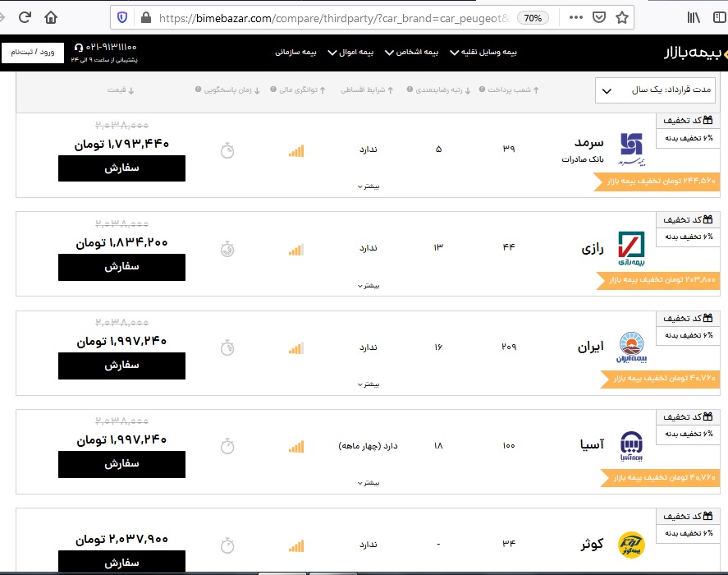Select ۶٪ تخفیف بدنه on سرمد card
The height and width of the screenshot is (575, 728).
(x=689, y=138)
